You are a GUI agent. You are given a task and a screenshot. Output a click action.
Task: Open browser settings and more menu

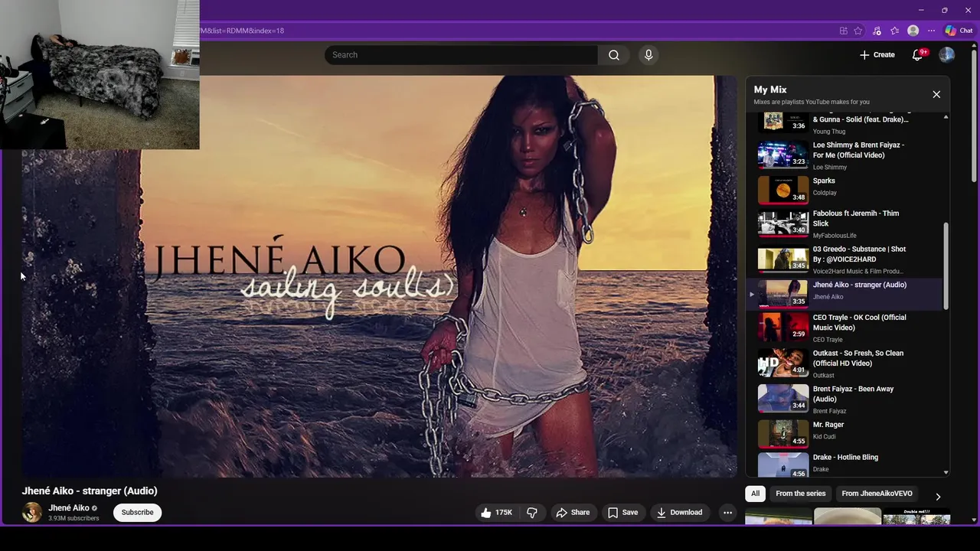point(931,31)
